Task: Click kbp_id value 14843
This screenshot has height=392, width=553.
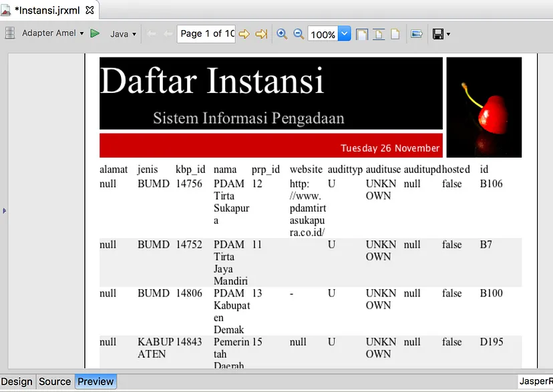Action: click(x=189, y=342)
